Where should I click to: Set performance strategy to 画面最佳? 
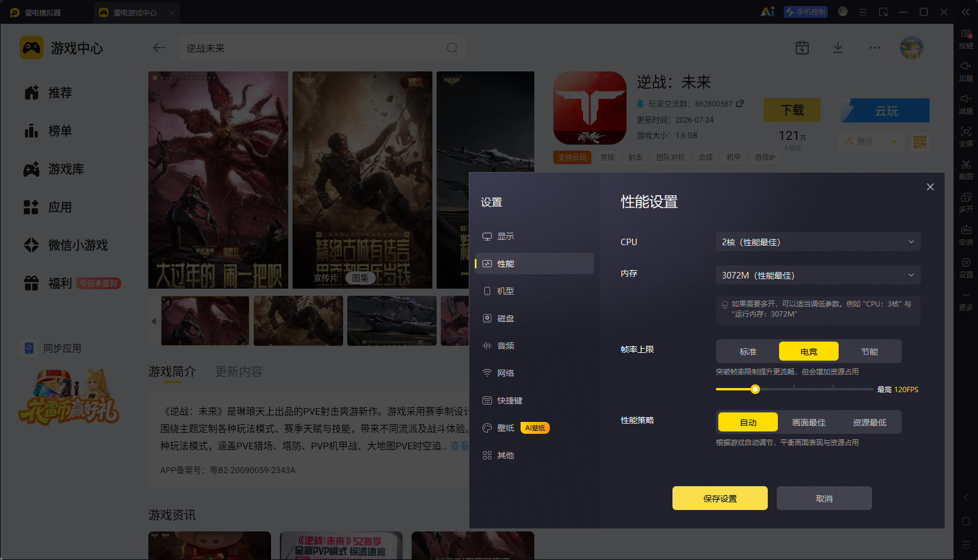809,423
